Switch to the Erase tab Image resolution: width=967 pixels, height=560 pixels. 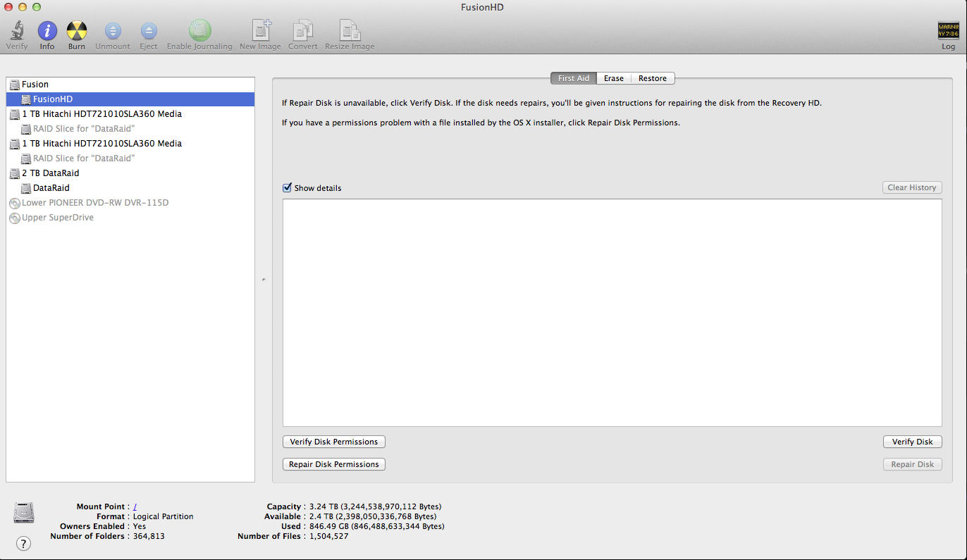pyautogui.click(x=614, y=78)
